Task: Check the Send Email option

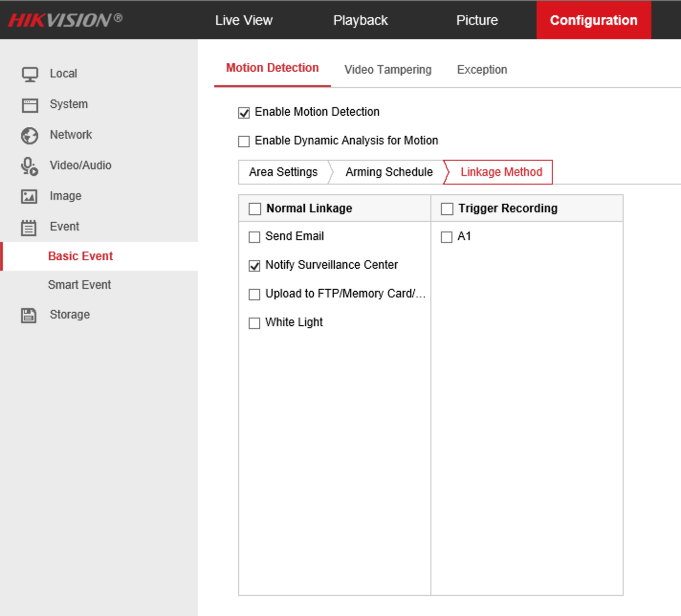Action: coord(254,237)
